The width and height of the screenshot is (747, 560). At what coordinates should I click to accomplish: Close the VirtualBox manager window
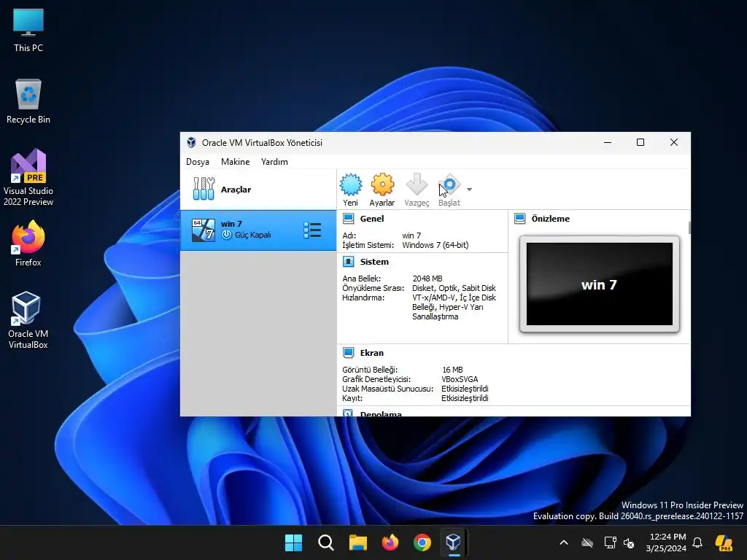point(673,142)
